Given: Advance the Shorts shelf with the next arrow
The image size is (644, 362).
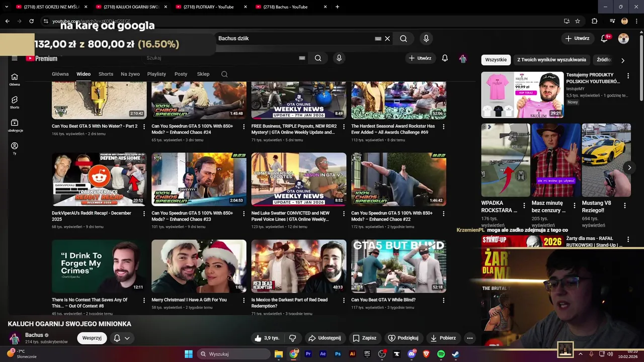Looking at the screenshot, I should click(629, 167).
